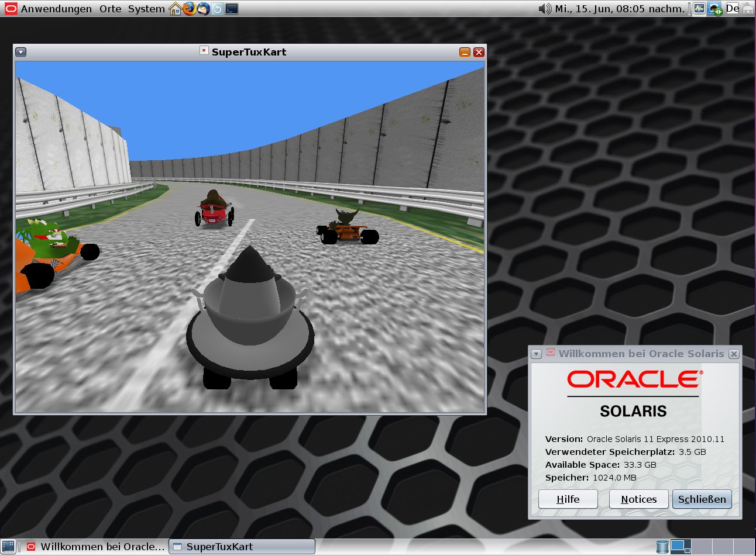
Task: Click the Oracle Solaris dialog title icon
Action: [x=550, y=353]
